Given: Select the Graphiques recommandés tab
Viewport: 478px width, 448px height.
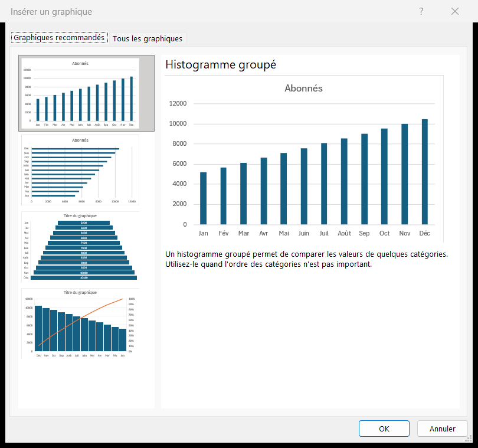Looking at the screenshot, I should click(59, 38).
